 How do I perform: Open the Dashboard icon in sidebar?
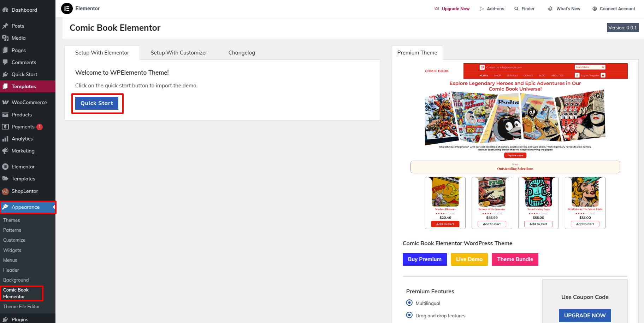tap(5, 10)
